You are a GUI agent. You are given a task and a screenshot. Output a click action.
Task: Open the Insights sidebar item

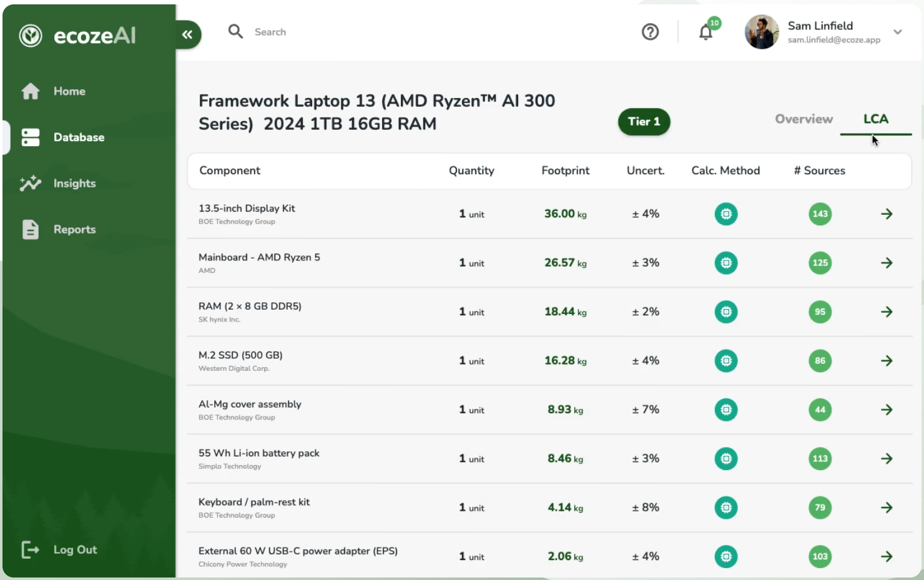click(x=74, y=184)
